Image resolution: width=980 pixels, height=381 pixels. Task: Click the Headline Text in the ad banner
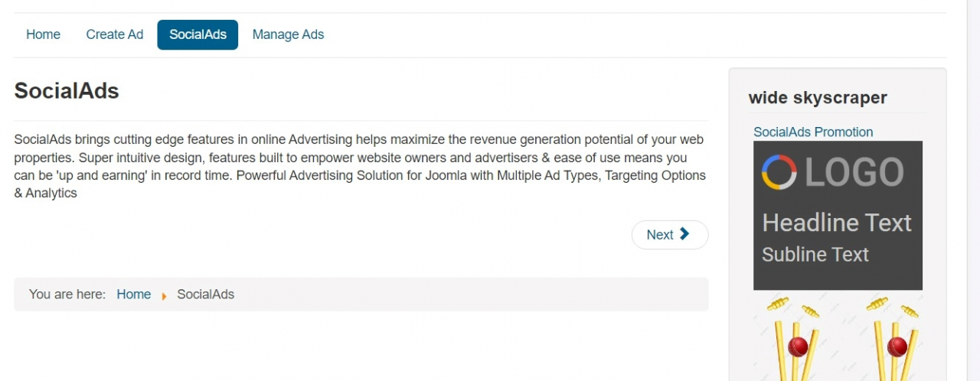[837, 223]
